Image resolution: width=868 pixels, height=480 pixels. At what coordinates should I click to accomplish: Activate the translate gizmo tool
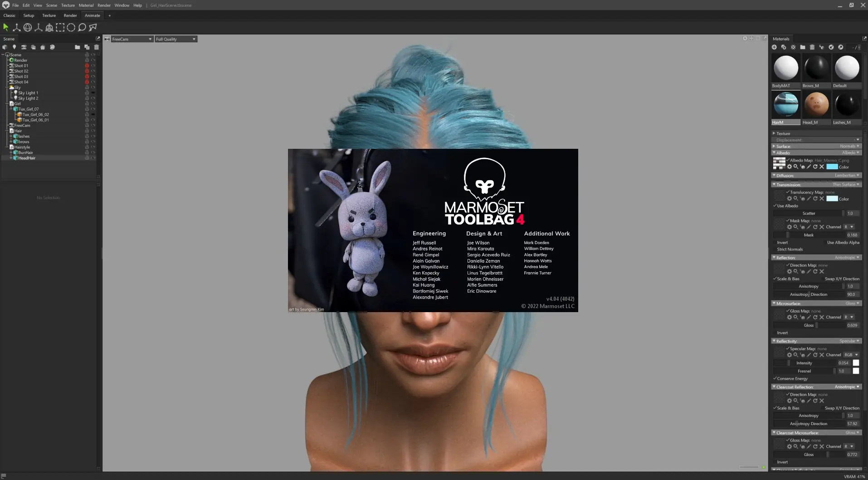17,27
